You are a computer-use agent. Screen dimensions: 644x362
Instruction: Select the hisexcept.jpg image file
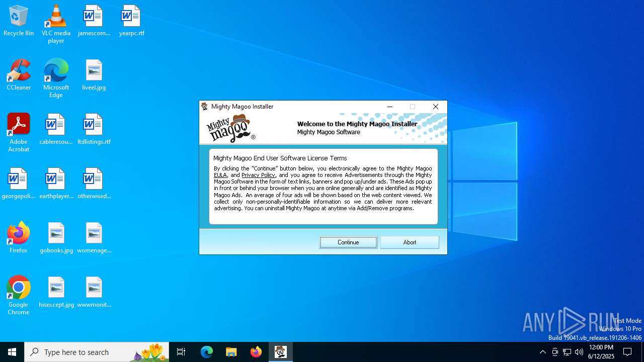pos(56,292)
